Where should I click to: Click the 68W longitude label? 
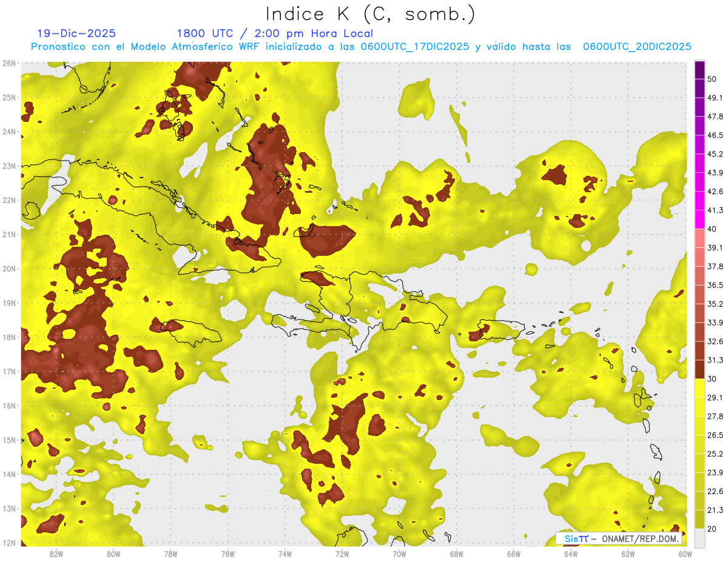click(x=456, y=554)
